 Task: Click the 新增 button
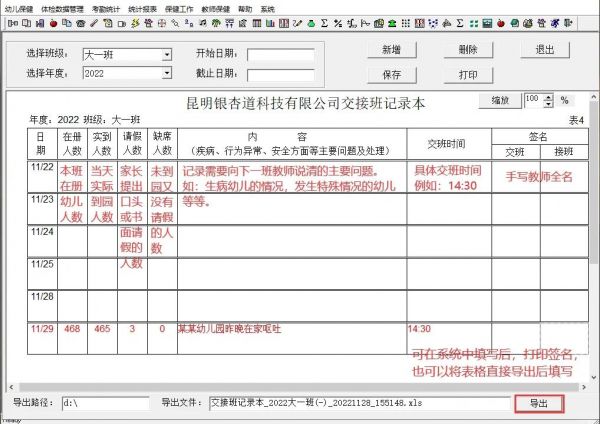tap(392, 50)
